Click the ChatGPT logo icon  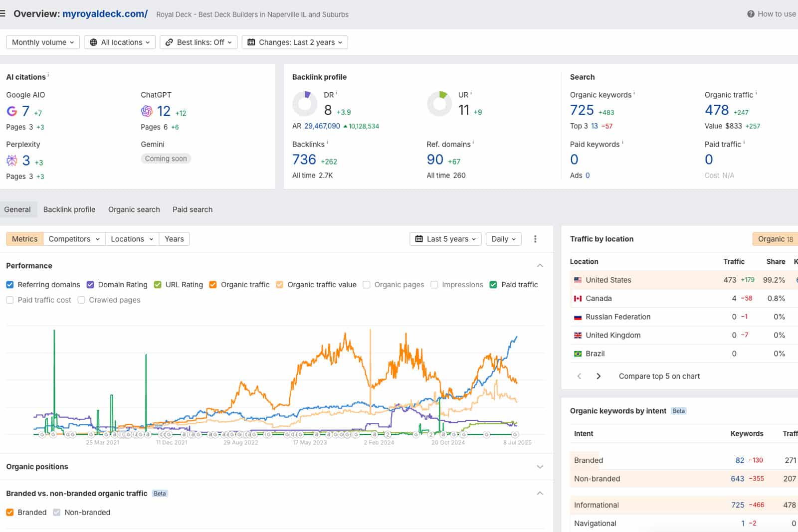point(147,111)
